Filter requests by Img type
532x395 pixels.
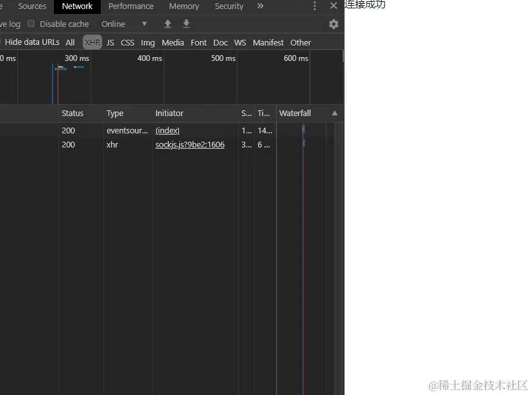148,42
